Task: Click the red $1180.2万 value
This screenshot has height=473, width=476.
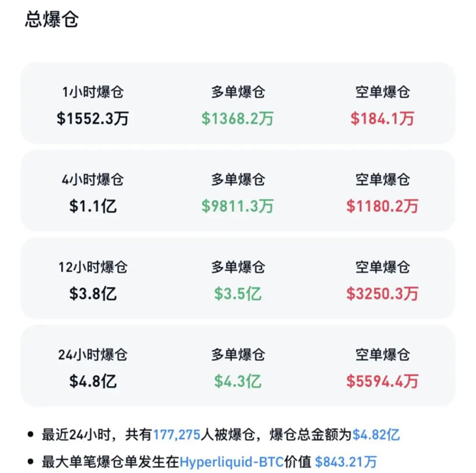Action: tap(383, 206)
